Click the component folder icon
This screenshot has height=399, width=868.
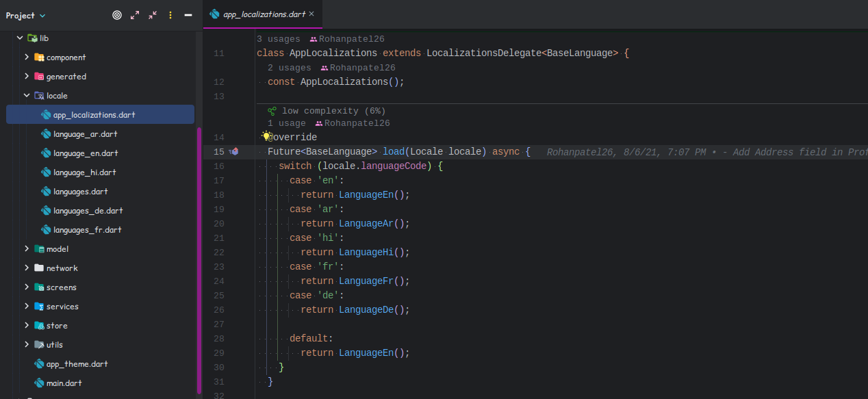(x=39, y=57)
